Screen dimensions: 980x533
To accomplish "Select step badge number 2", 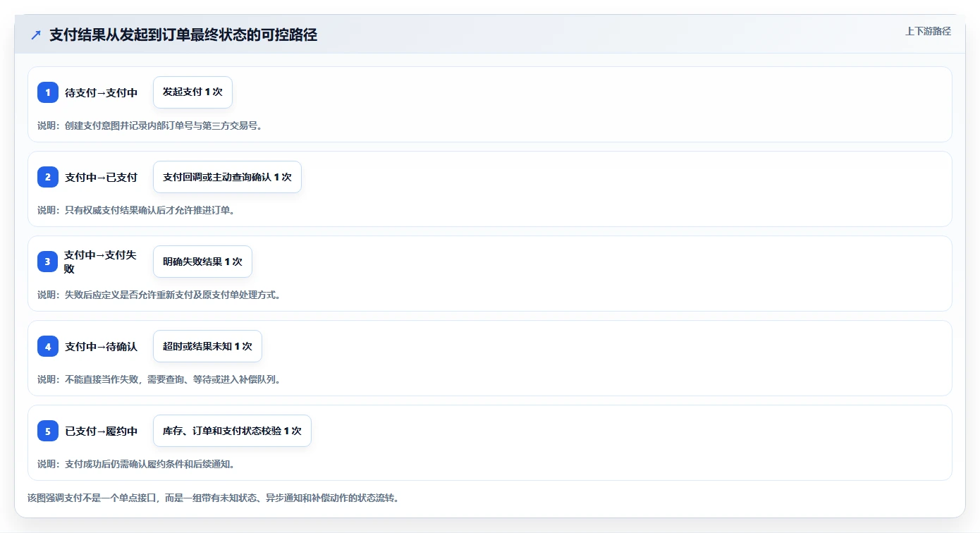I will (48, 177).
